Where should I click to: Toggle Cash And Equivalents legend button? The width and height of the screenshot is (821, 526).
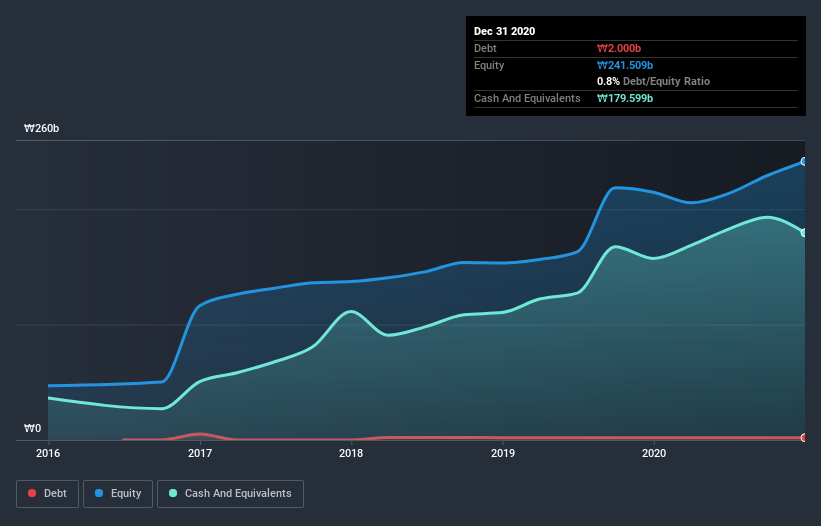(230, 494)
